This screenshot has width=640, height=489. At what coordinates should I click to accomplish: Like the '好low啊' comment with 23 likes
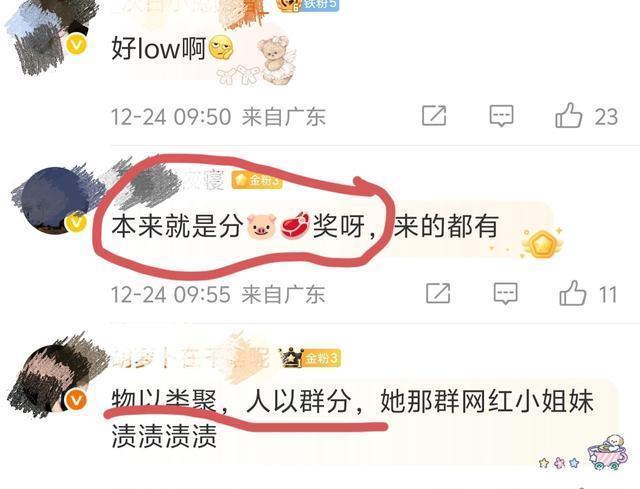[x=568, y=116]
